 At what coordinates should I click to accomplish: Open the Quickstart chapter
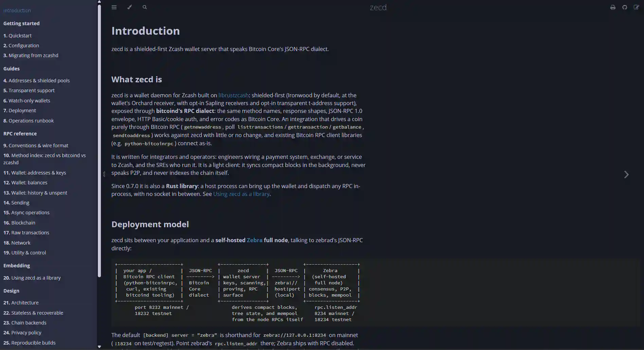(x=17, y=36)
